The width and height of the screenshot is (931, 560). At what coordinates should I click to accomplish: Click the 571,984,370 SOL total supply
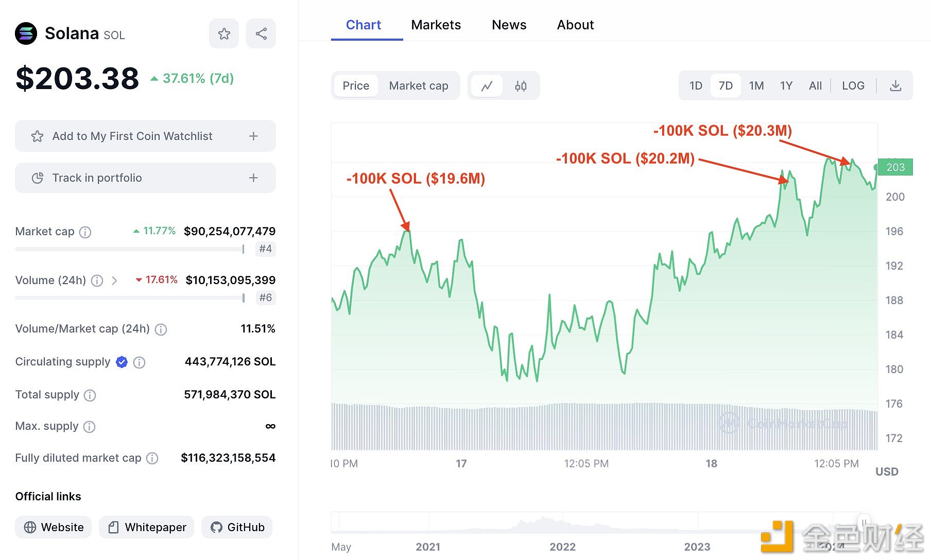point(230,395)
